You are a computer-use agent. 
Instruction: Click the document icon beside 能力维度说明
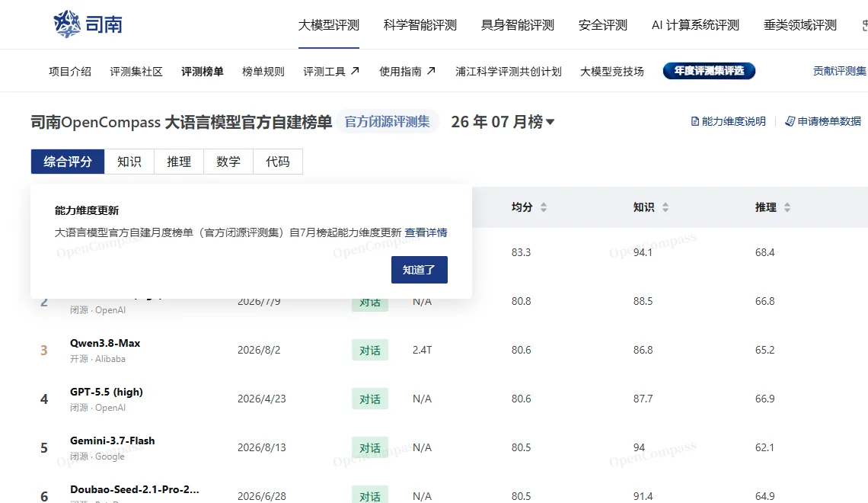[x=695, y=121]
